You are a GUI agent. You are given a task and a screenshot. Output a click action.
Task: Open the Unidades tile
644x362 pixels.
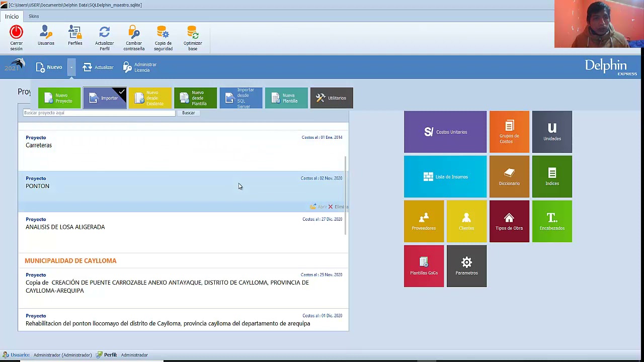coord(552,132)
